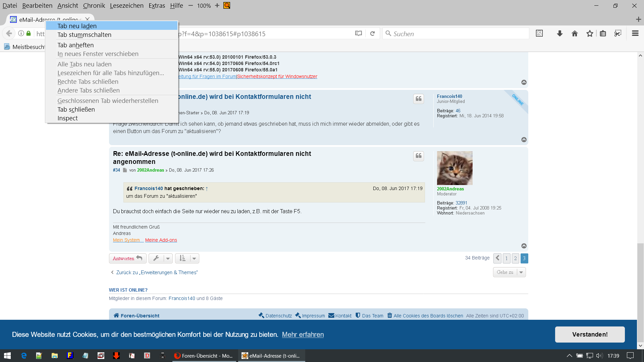Click the bookmark star icon
The image size is (644, 362).
click(x=590, y=34)
